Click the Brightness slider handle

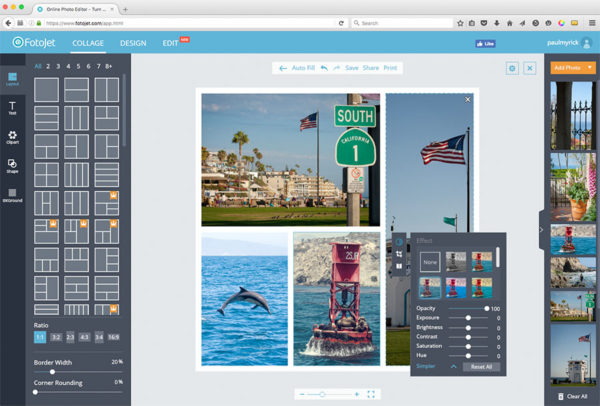click(468, 328)
